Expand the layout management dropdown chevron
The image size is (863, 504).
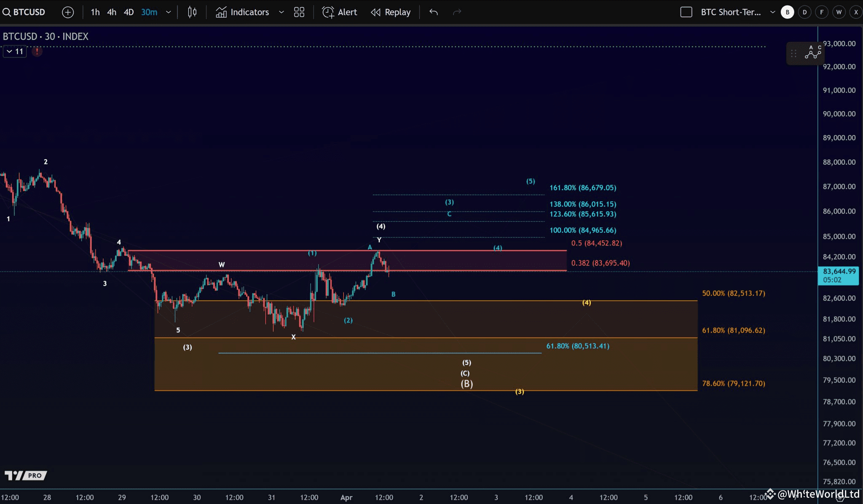(772, 12)
